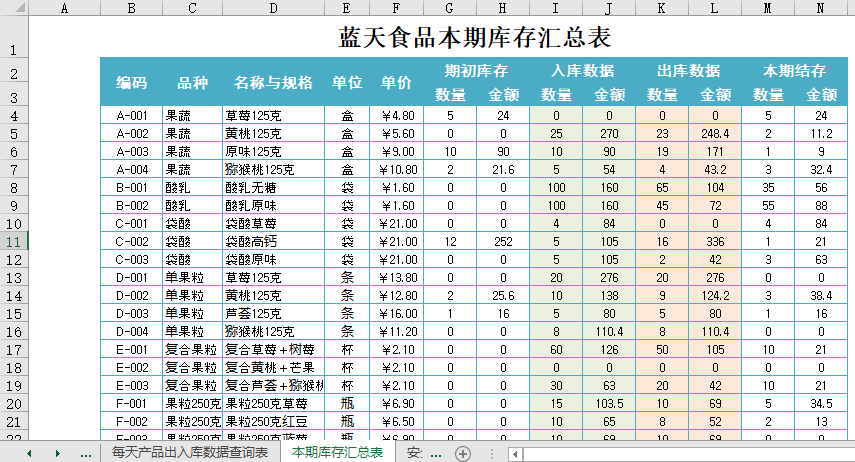
Task: Select the ¥21.00 price cell in row 11
Action: [396, 241]
